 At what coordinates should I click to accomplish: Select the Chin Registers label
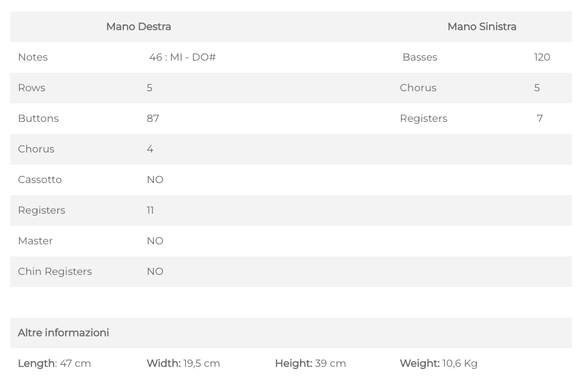55,272
